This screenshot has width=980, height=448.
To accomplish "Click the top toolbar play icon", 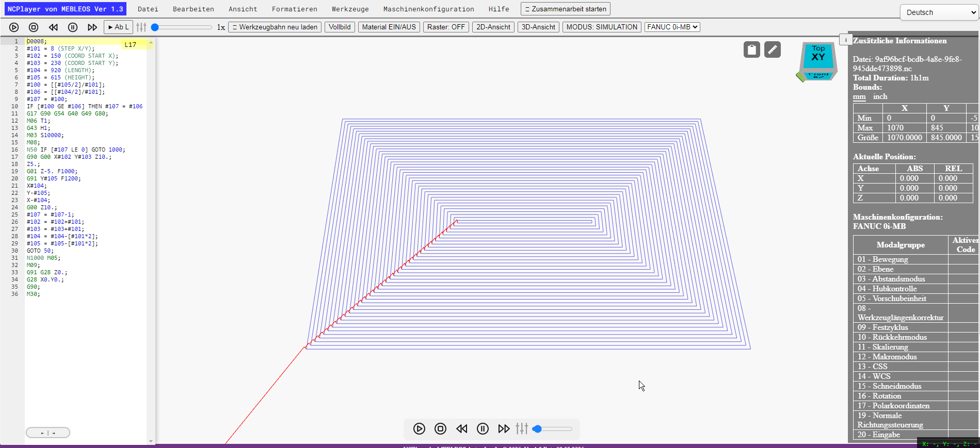I will coord(14,27).
